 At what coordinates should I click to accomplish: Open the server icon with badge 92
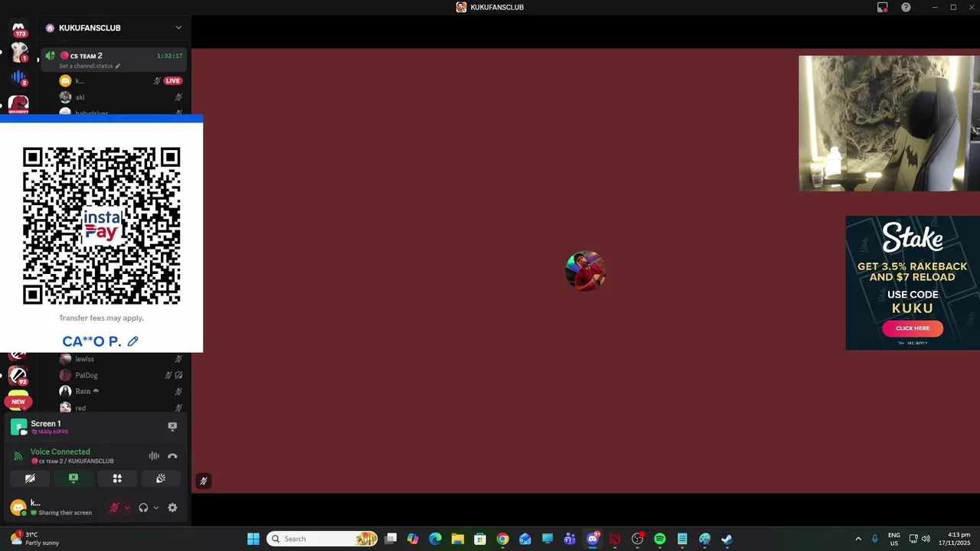18,376
